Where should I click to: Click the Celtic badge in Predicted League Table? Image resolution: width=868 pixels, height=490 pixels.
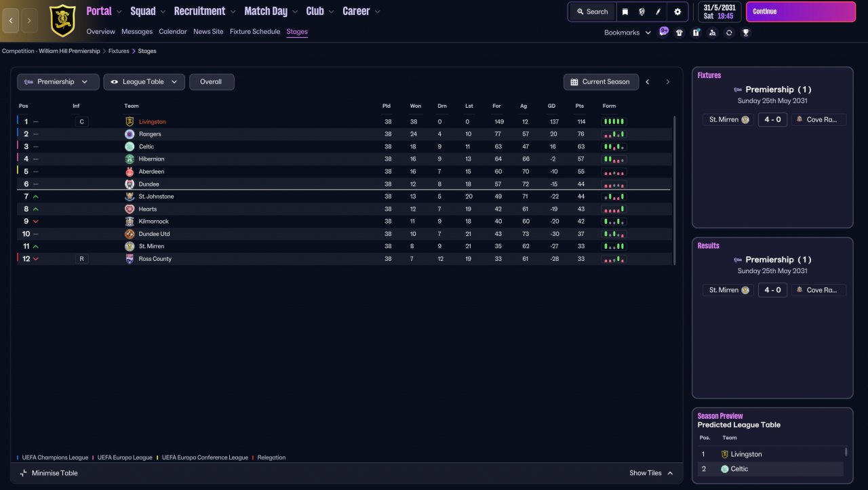click(725, 469)
